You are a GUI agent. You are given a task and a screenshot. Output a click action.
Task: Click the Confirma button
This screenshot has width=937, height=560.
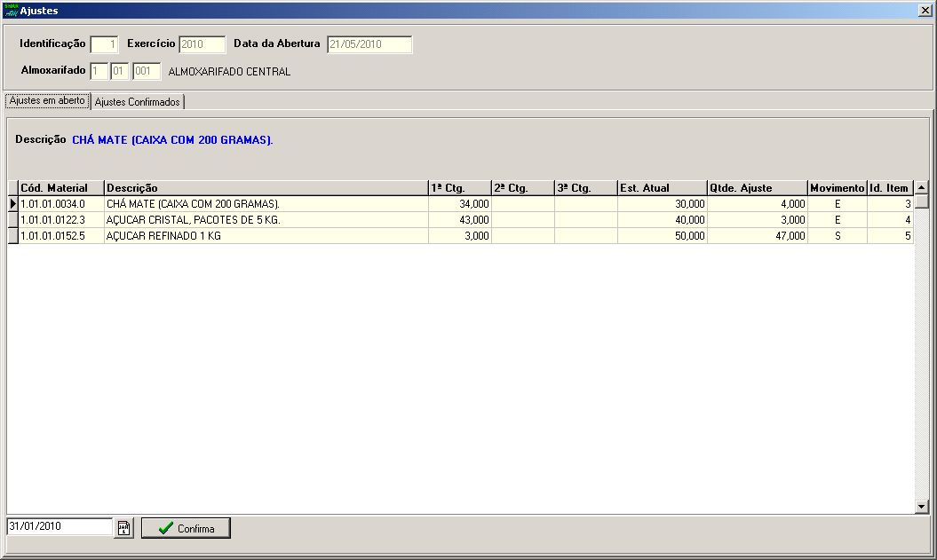(186, 528)
